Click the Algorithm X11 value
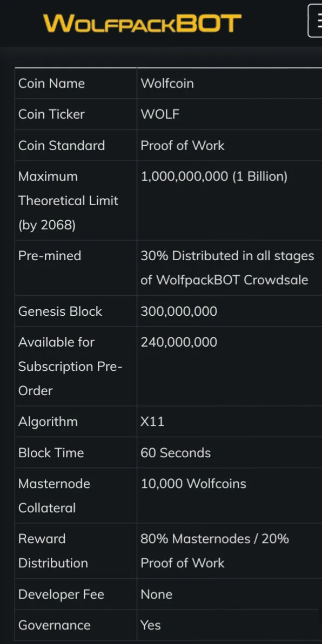Viewport: 322px width, 644px height. 152,422
